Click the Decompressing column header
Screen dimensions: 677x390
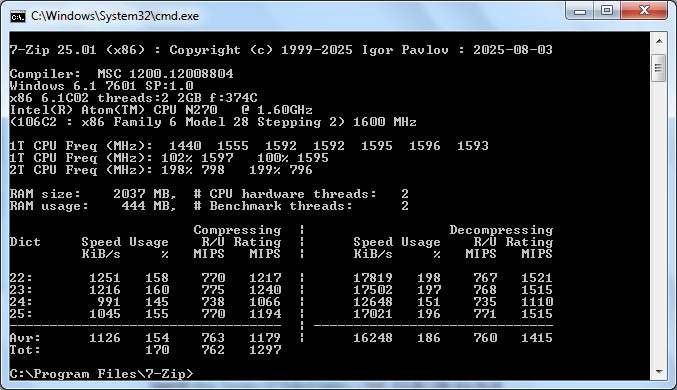501,230
